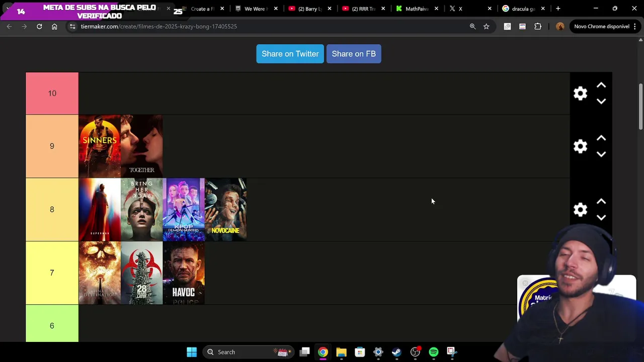
Task: Move tier 8 row up
Action: coord(601,202)
